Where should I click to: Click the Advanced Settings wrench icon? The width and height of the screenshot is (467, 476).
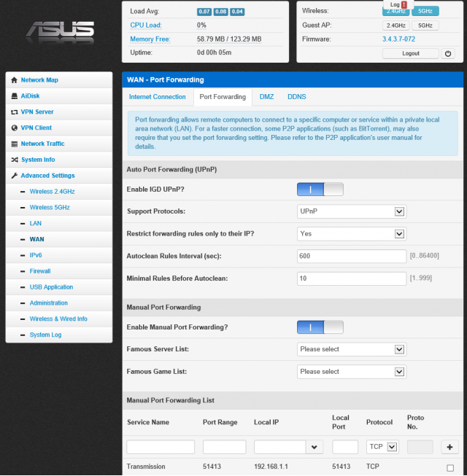tap(14, 176)
